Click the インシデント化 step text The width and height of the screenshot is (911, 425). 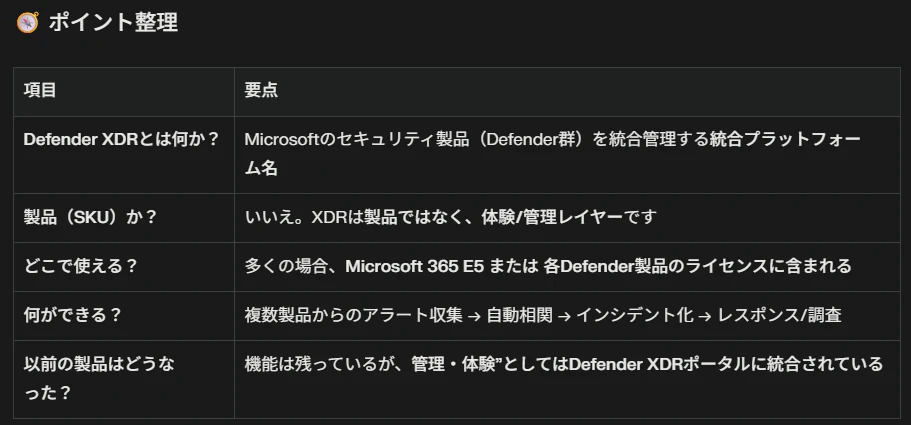point(634,315)
